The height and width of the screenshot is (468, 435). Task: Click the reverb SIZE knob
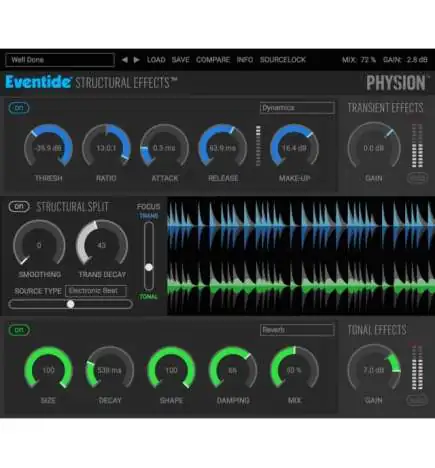click(48, 368)
